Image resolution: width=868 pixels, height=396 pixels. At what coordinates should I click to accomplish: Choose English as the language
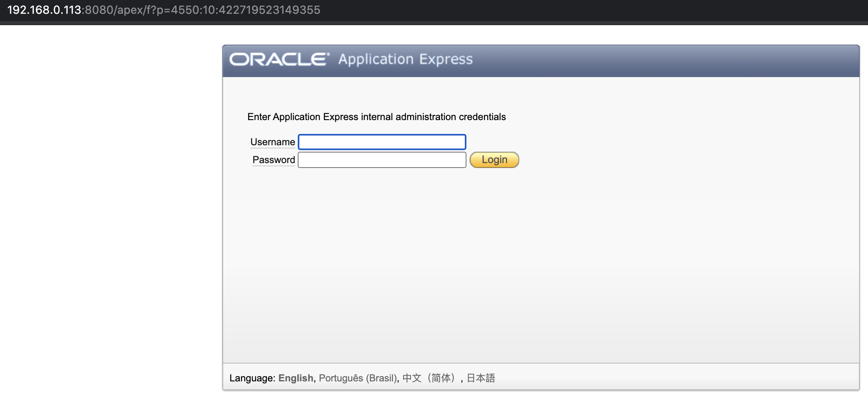pos(296,378)
